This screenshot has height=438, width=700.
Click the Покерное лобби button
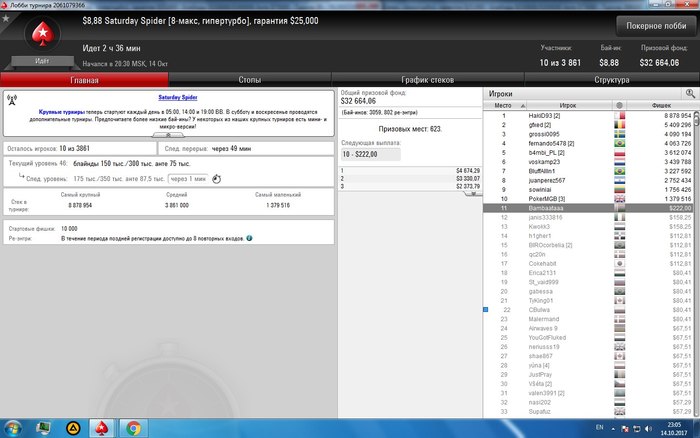(x=656, y=26)
